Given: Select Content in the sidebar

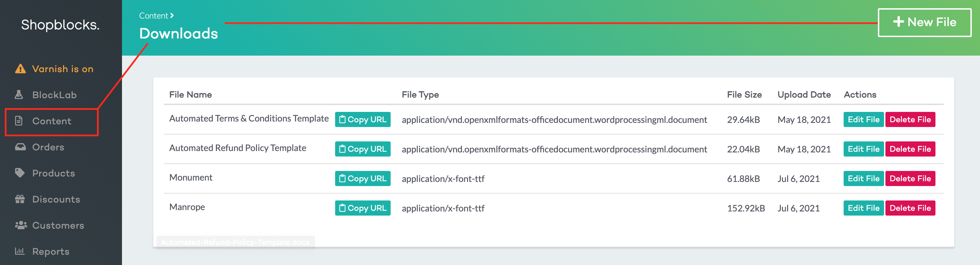Looking at the screenshot, I should (52, 121).
